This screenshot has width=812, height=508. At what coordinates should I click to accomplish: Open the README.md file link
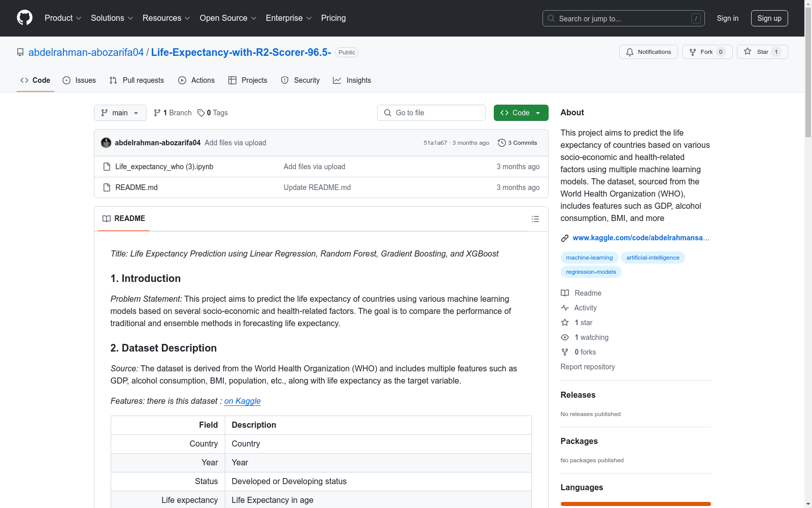[x=137, y=187]
